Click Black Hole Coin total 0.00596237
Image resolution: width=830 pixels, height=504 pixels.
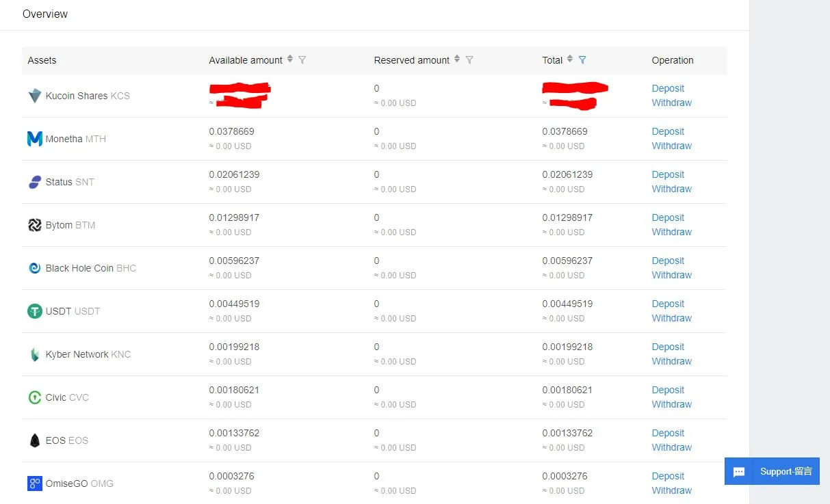tap(567, 261)
